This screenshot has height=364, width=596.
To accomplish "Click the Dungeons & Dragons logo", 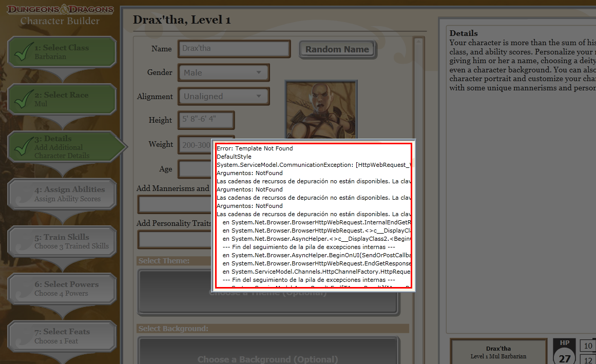I will (60, 9).
